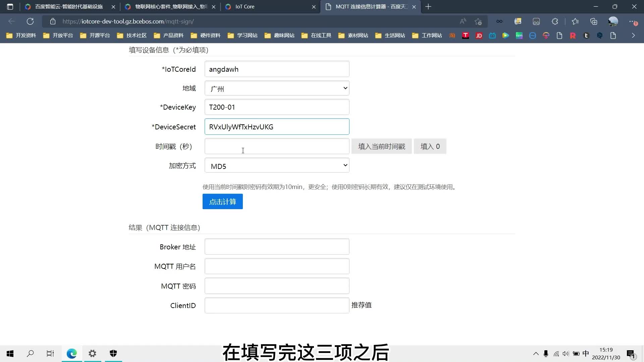
Task: Open the Edge Settings and more menu
Action: [x=633, y=21]
